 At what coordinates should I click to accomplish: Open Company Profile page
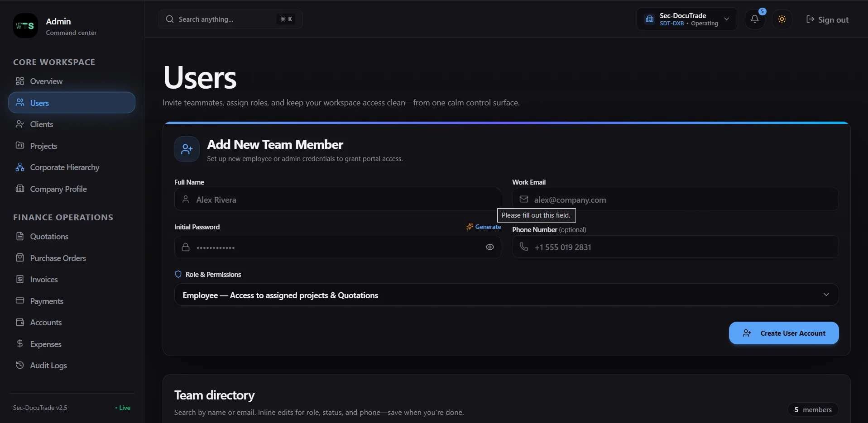(72, 189)
